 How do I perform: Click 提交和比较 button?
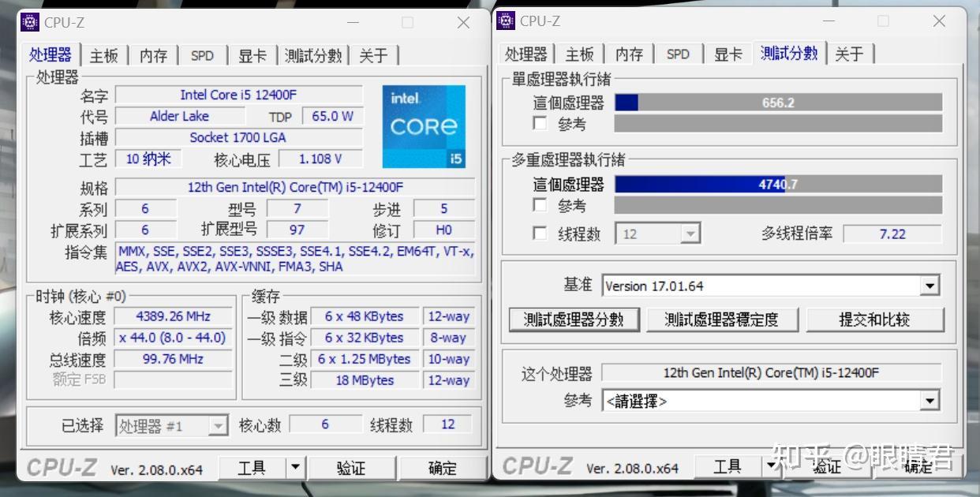pyautogui.click(x=874, y=319)
